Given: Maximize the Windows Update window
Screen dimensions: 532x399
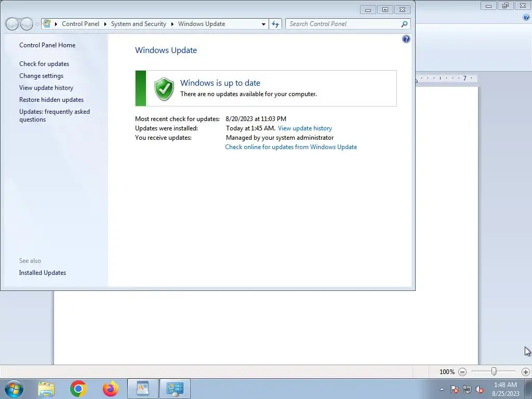Looking at the screenshot, I should (x=385, y=10).
